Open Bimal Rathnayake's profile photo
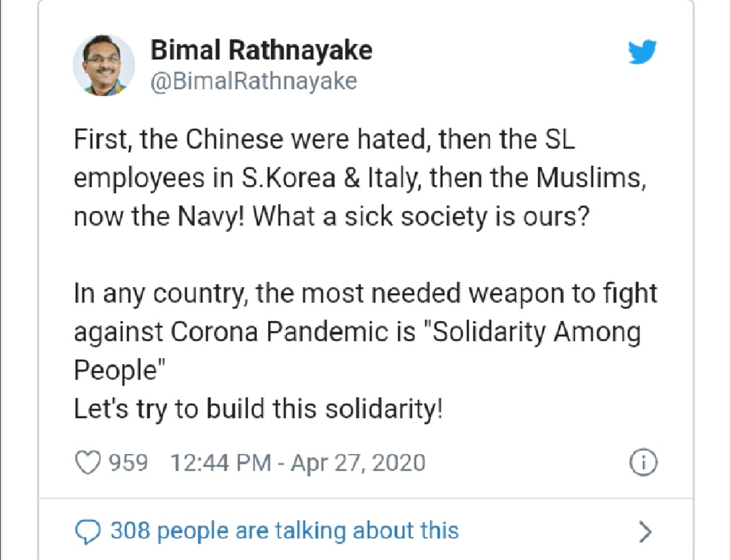The width and height of the screenshot is (730, 560). pyautogui.click(x=103, y=65)
